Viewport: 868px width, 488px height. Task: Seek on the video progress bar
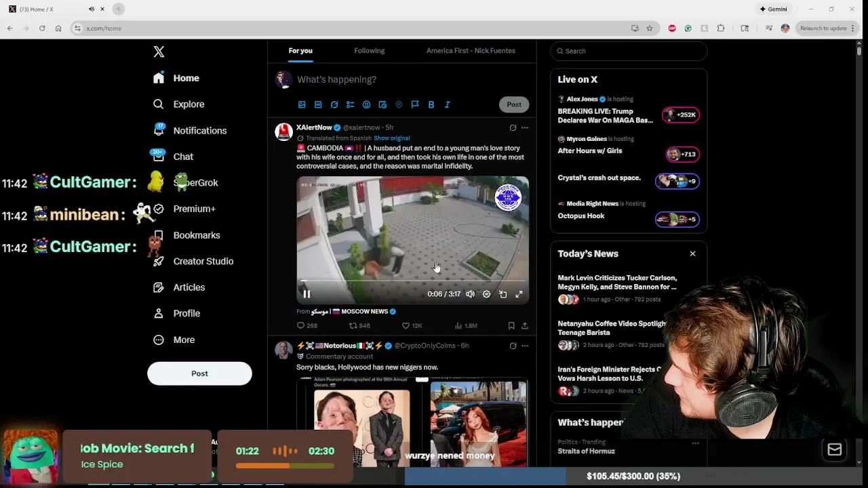[412, 281]
